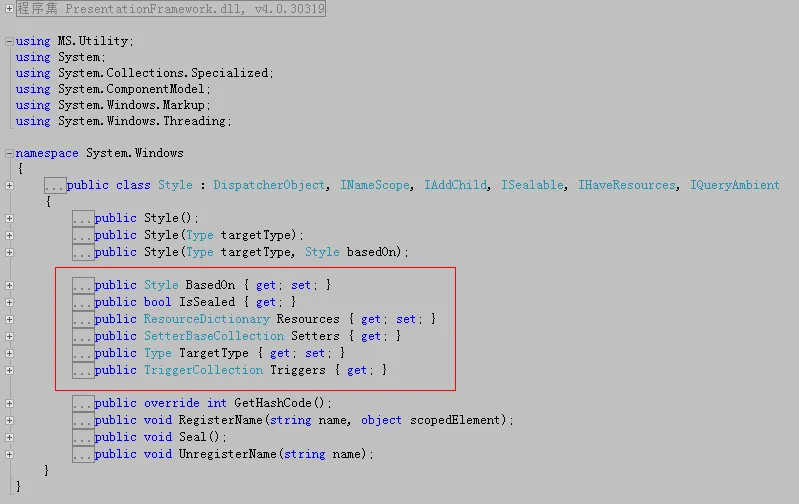The width and height of the screenshot is (799, 504).
Task: Click the 'BasedOn' property name
Action: coord(210,285)
